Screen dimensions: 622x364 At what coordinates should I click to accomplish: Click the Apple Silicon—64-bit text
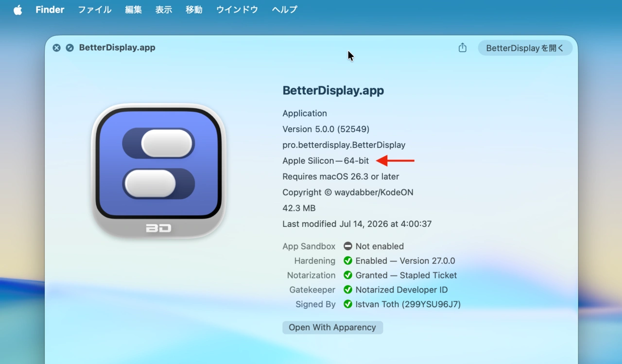(x=326, y=161)
